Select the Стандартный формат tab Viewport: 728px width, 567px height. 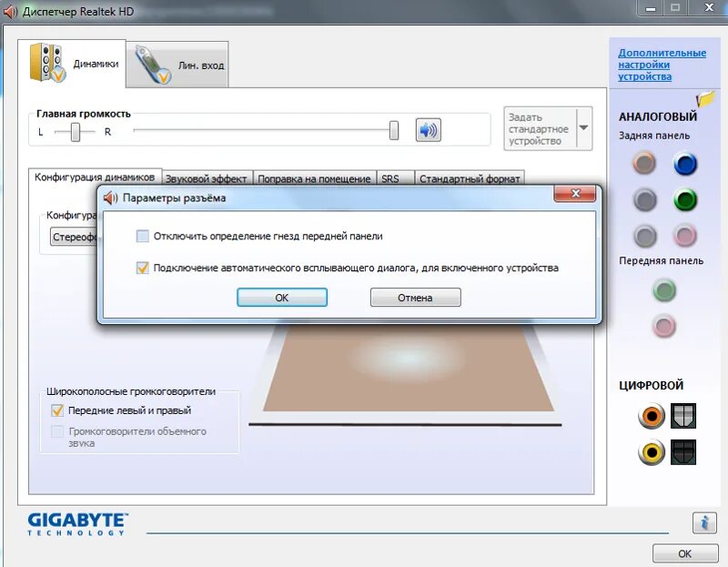[470, 178]
